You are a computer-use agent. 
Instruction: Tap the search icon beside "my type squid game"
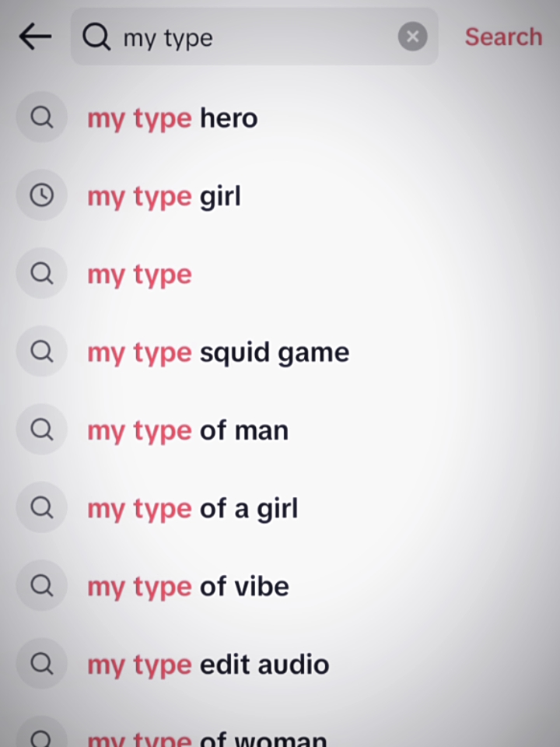pos(41,352)
